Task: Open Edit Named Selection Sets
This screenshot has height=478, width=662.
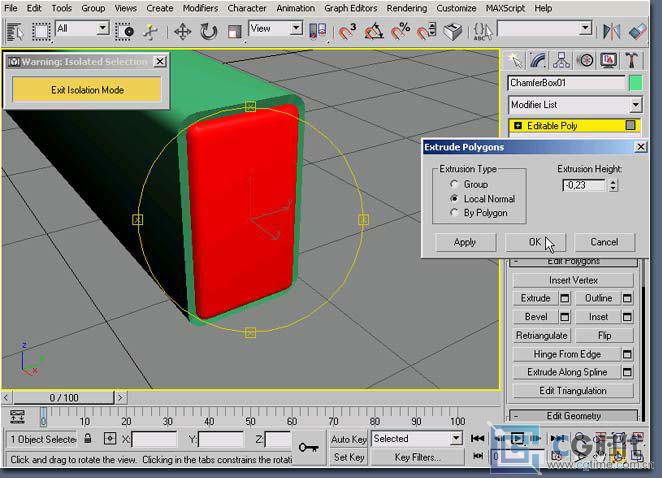Action: (x=453, y=32)
